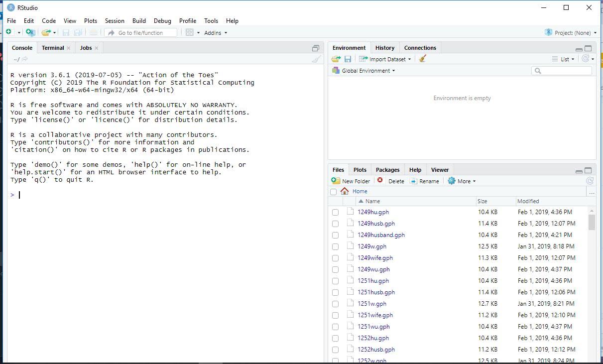Click the file icon beside 1249w.gph

[x=351, y=246]
